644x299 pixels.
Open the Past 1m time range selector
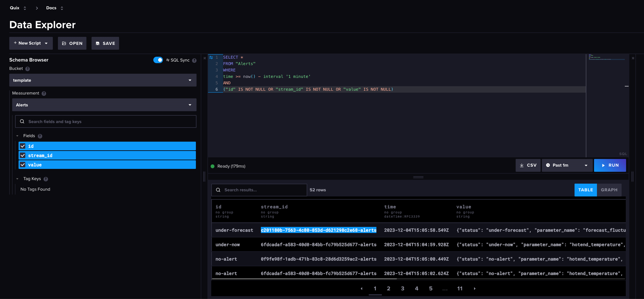click(x=567, y=165)
